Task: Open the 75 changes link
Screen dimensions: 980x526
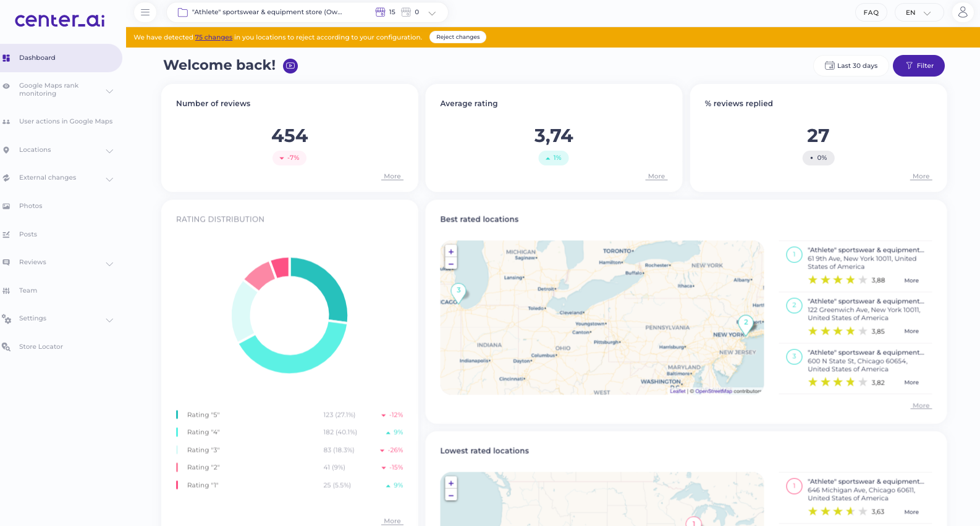Action: (214, 38)
